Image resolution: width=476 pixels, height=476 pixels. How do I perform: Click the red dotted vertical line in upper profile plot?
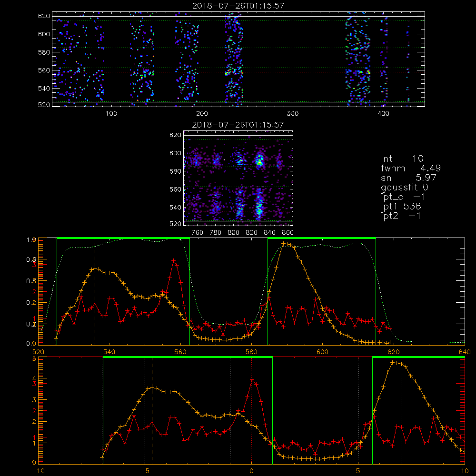173,291
